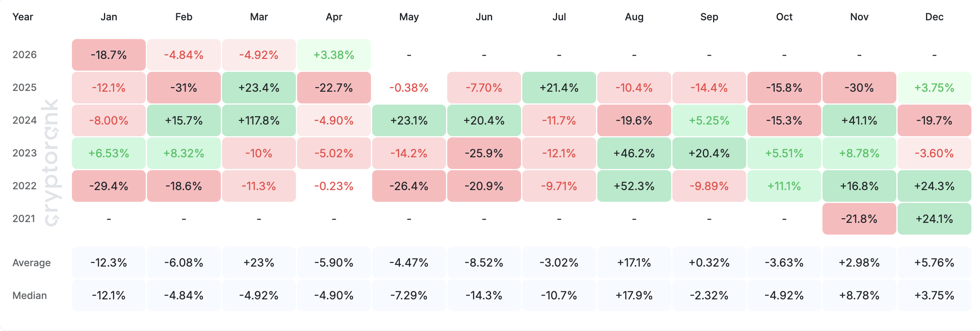Click the February 2025 -31% cell

184,88
